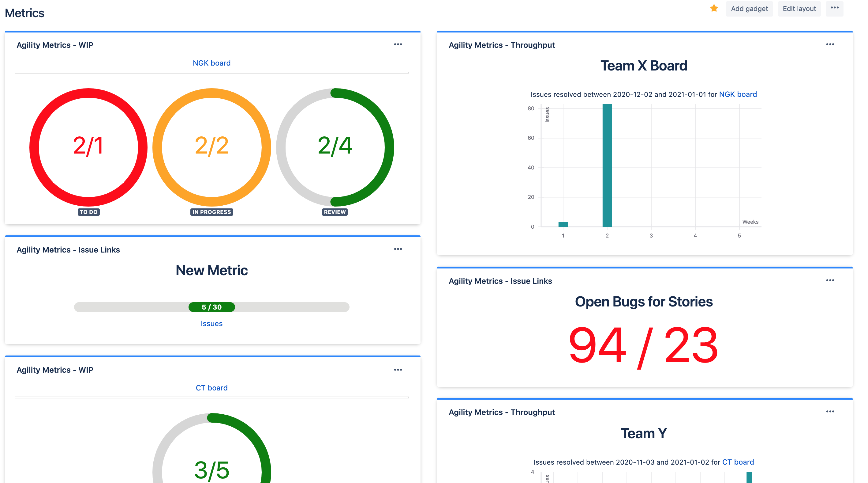Click the IN PROGRESS gauge circle
The height and width of the screenshot is (483, 868).
[x=211, y=147]
